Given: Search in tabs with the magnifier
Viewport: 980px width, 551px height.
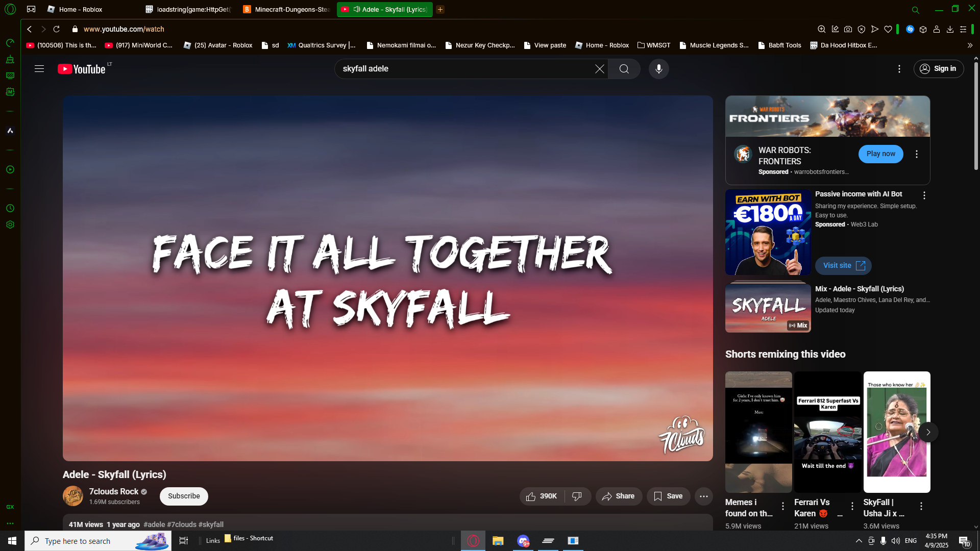Looking at the screenshot, I should pos(916,10).
